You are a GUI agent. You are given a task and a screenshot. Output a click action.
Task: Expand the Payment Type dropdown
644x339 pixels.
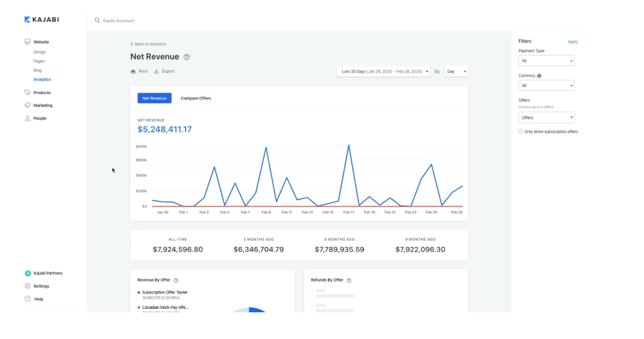coord(546,61)
